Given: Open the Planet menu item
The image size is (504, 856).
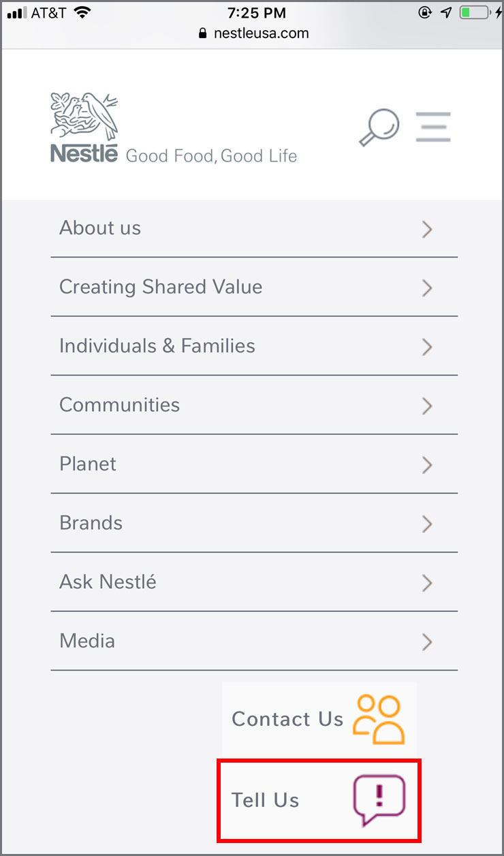Looking at the screenshot, I should [x=88, y=464].
